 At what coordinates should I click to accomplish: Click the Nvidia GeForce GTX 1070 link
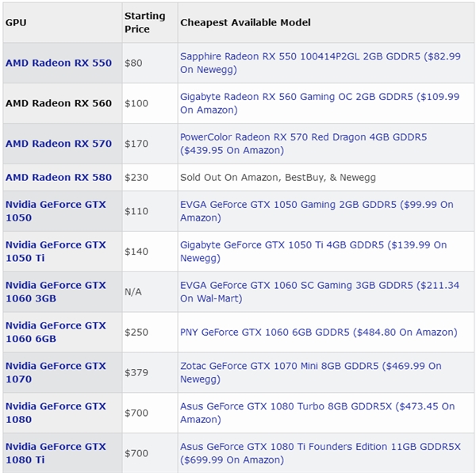pos(56,372)
